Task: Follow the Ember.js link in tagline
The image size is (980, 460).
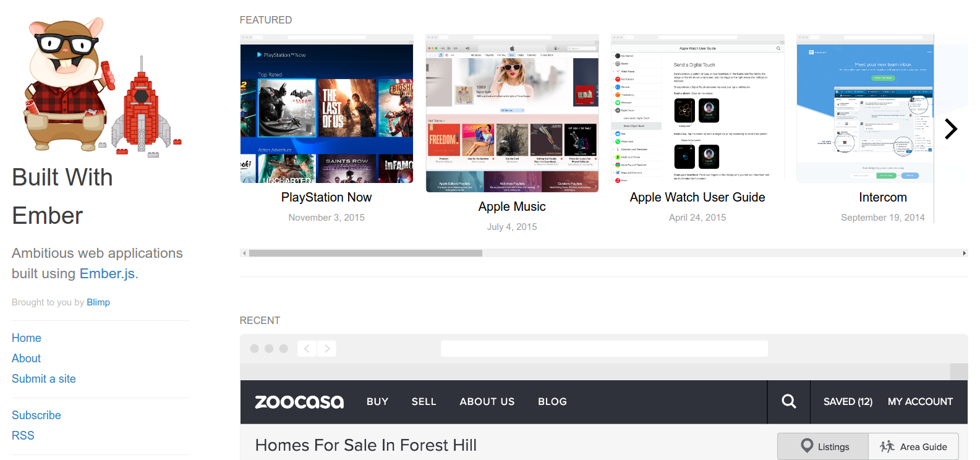Action: pos(107,273)
